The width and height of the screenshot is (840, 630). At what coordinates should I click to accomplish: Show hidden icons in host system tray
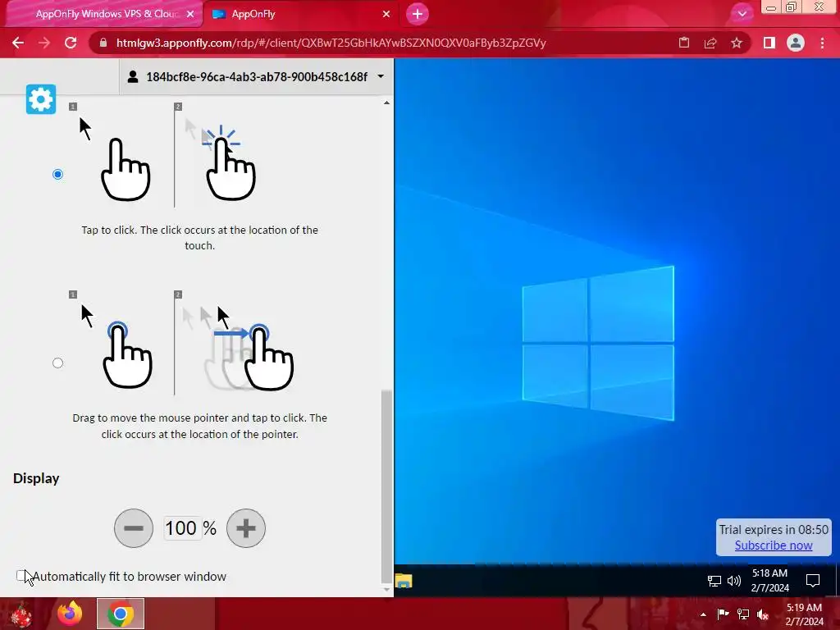(703, 614)
